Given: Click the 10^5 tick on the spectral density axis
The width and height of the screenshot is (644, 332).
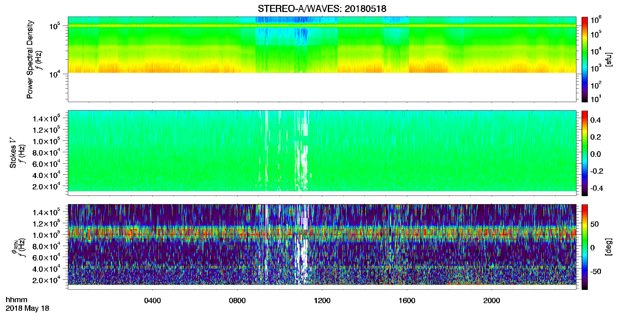Looking at the screenshot, I should coord(54,26).
